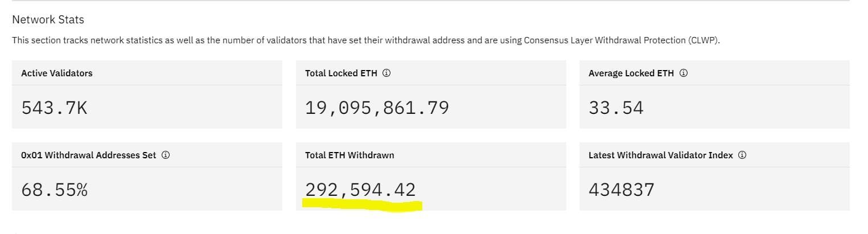Click the 543.7K active validators value
This screenshot has height=234, width=868.
[x=54, y=108]
